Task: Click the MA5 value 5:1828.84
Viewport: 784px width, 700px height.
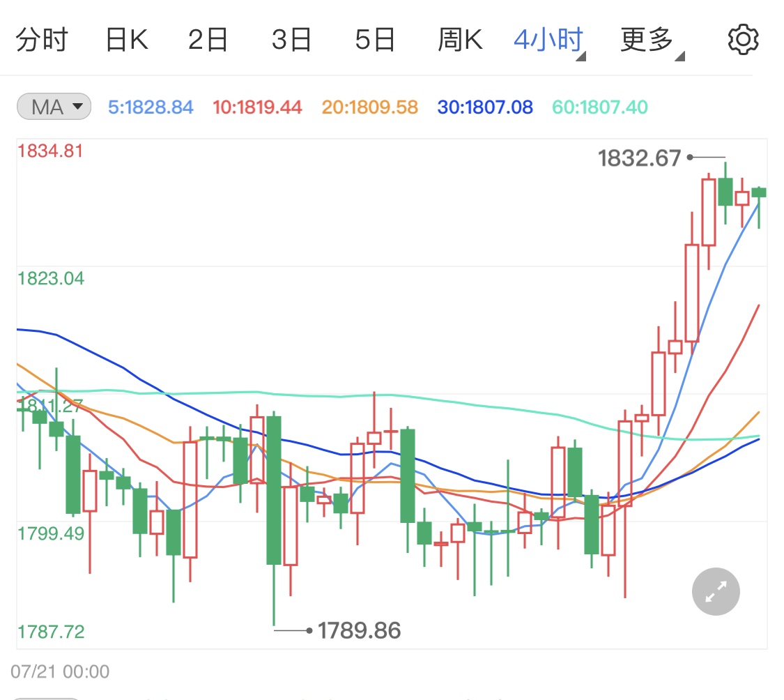Action: [151, 107]
